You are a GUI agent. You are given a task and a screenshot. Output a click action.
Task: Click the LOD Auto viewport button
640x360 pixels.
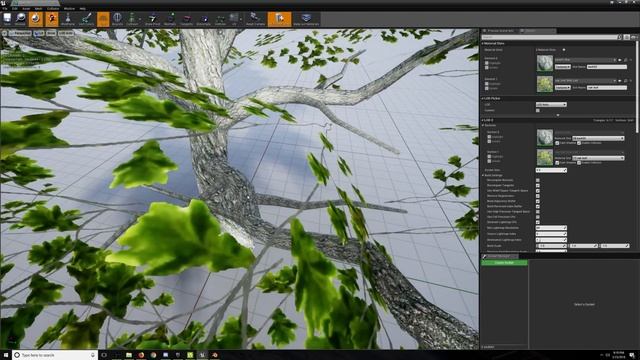click(66, 33)
